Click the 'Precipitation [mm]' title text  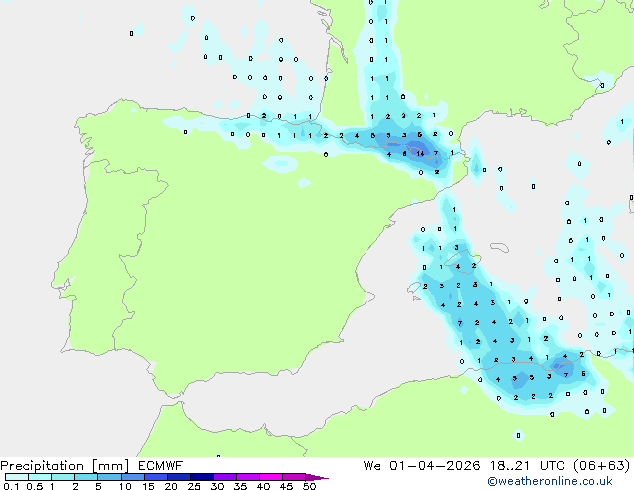click(x=65, y=466)
